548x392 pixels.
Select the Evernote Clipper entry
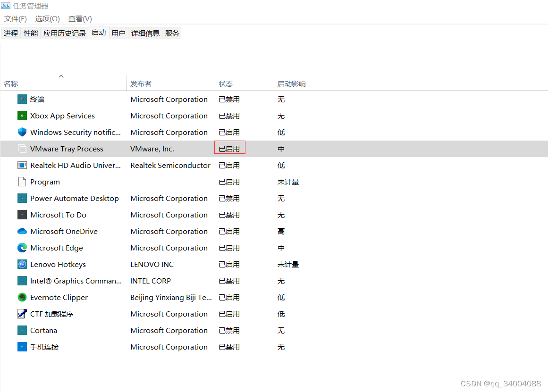pyautogui.click(x=59, y=297)
